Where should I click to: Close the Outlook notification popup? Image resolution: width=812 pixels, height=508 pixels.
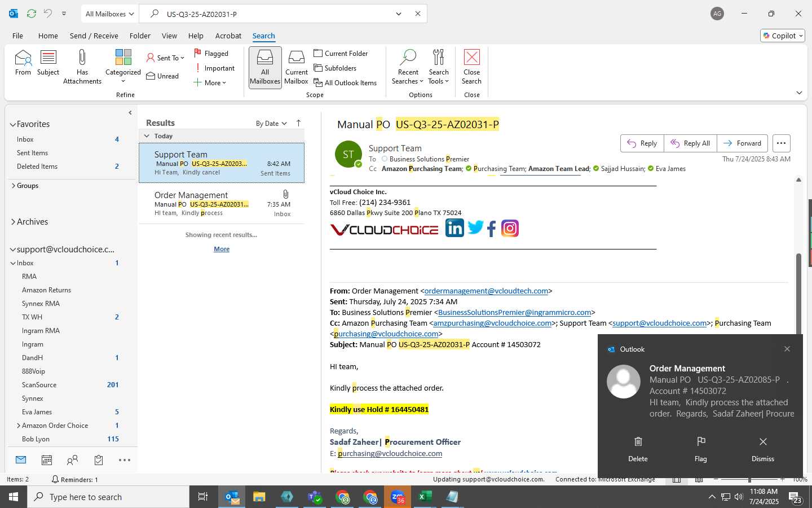tap(787, 349)
